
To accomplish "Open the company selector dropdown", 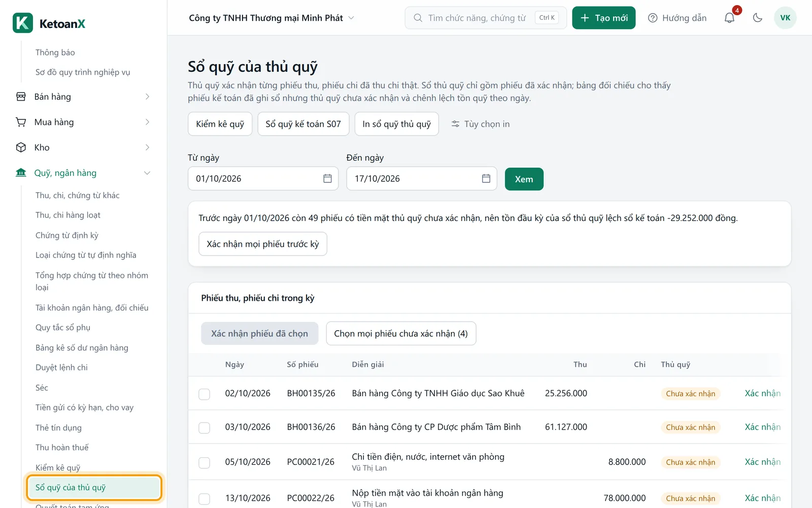I will pos(271,18).
